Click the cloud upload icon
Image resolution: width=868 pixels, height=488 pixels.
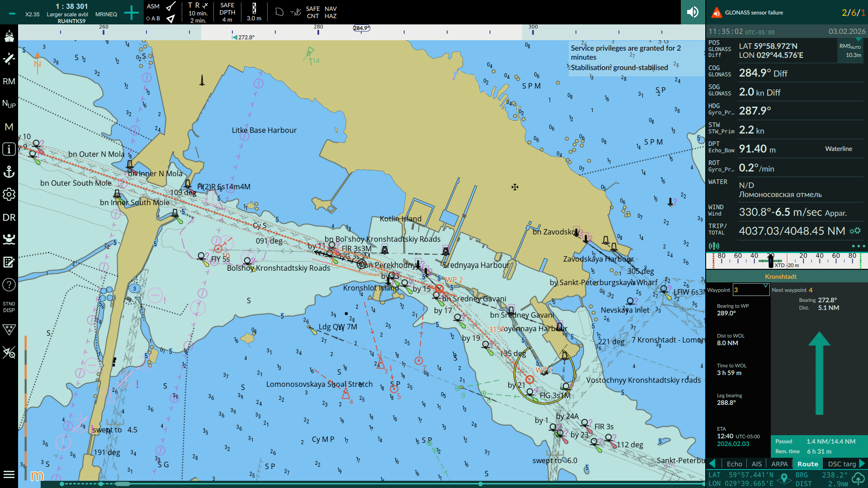[x=858, y=479]
